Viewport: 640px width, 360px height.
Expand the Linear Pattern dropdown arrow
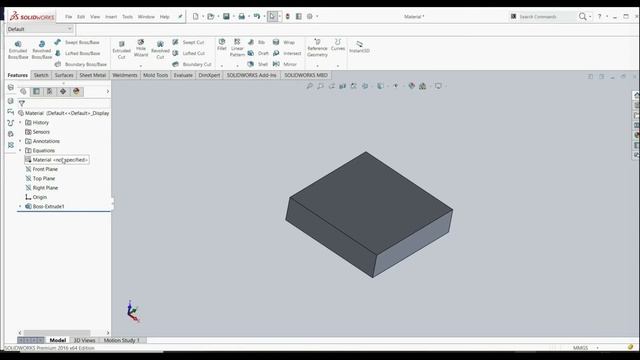point(237,65)
